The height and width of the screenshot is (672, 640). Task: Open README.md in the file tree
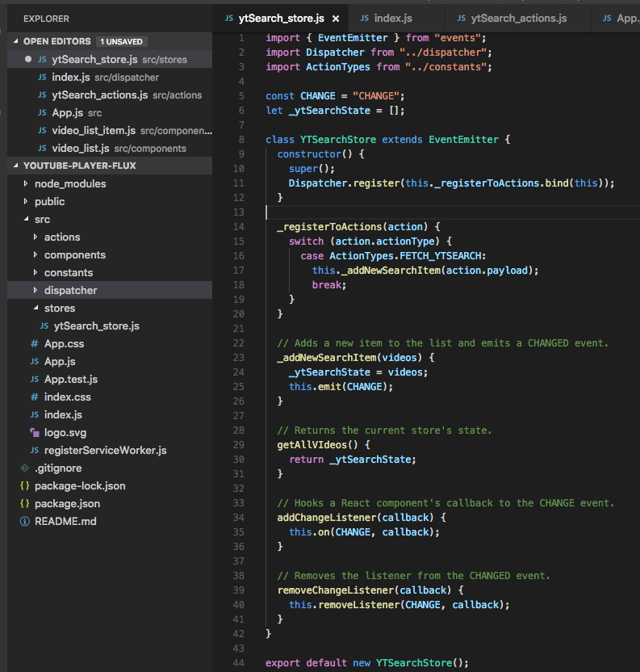[x=110, y=521]
